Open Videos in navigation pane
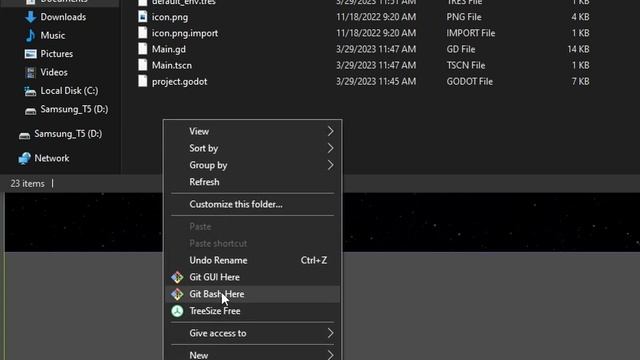 [54, 72]
